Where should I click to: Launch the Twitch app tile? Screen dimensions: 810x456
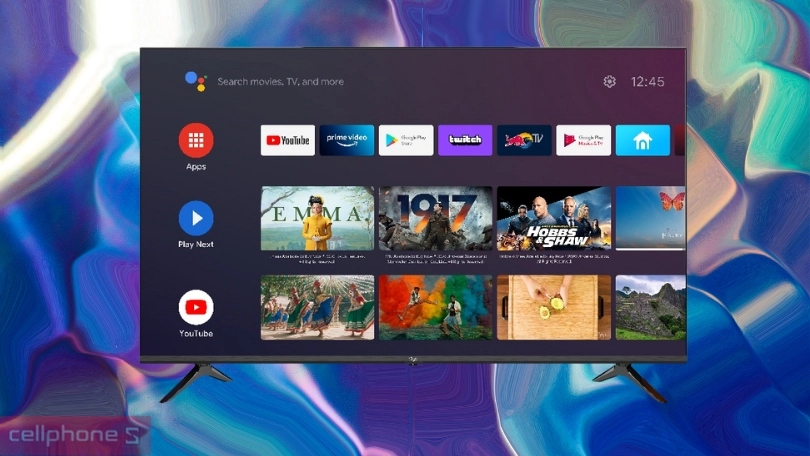465,140
